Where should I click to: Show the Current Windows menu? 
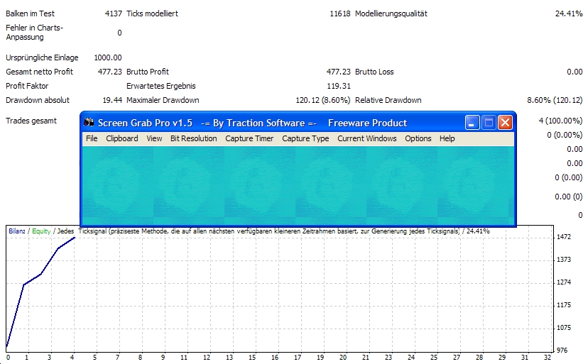point(366,138)
